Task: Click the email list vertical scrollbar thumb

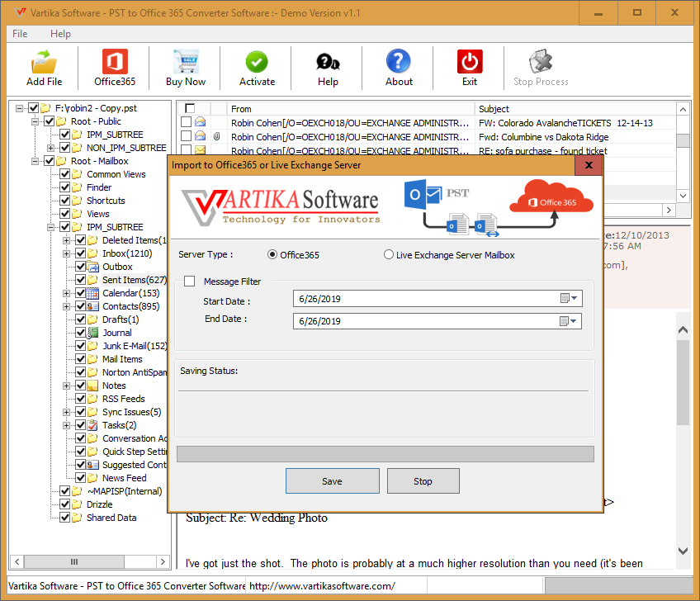Action: (683, 140)
